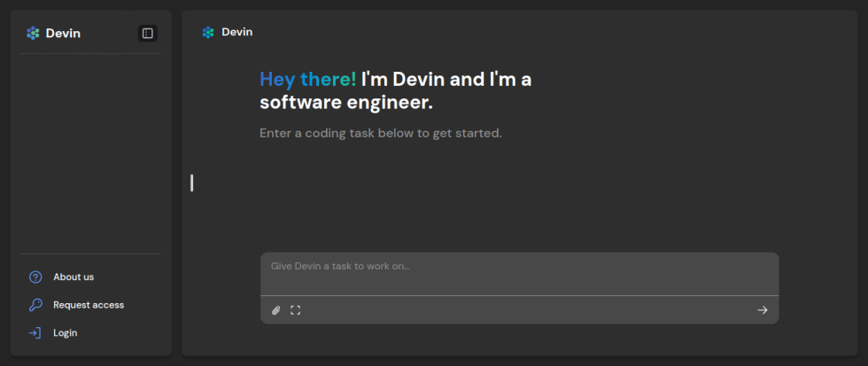
Task: Click the 'Give Devin a task' input field
Action: tap(519, 273)
